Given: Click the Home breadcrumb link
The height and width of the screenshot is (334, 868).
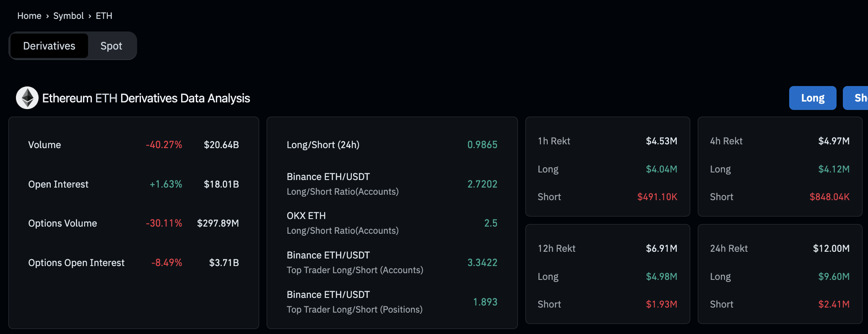Looking at the screenshot, I should tap(29, 16).
